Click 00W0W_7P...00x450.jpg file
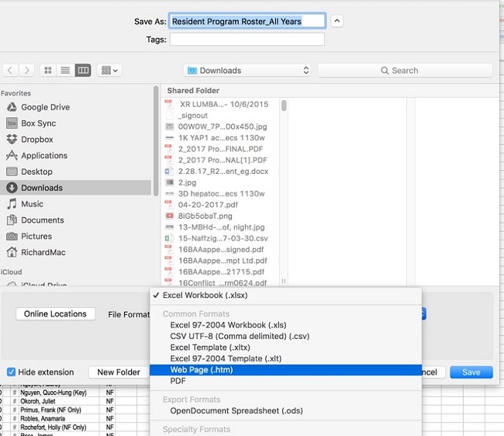504x436 pixels. click(220, 126)
